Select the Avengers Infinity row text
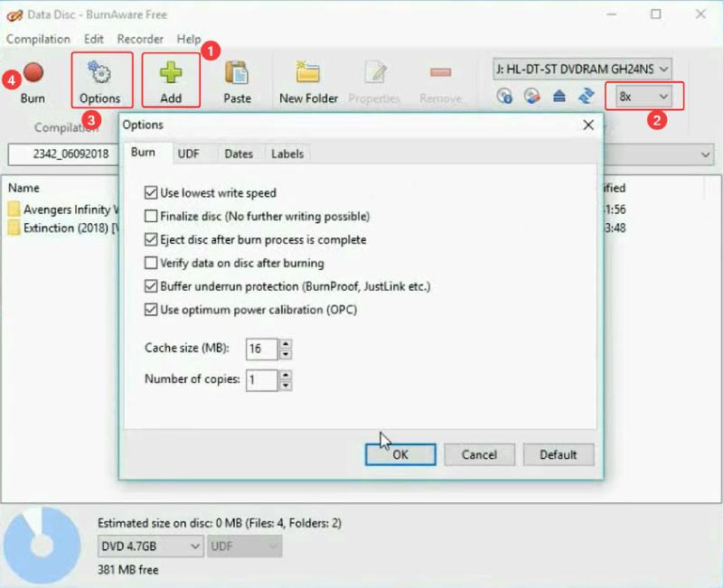Viewport: 723px width, 588px height. (71, 210)
